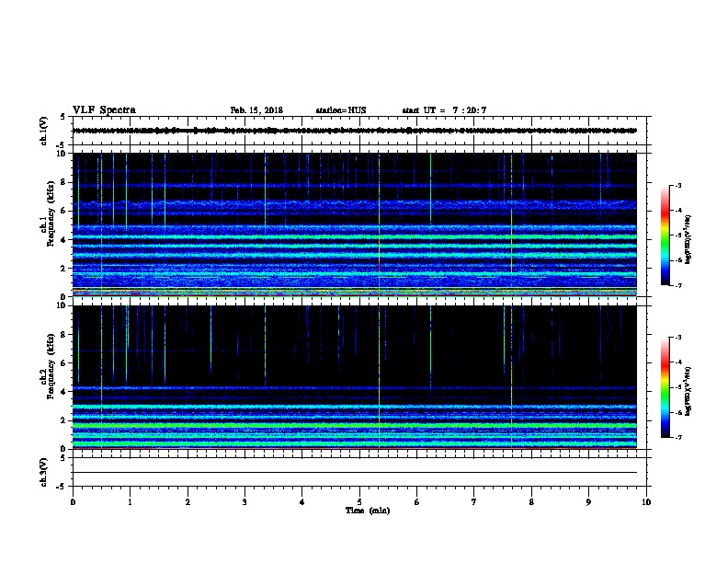Image resolution: width=728 pixels, height=563 pixels.
Task: Click the ch.1 frequency tick label "4"
Action: 64,240
